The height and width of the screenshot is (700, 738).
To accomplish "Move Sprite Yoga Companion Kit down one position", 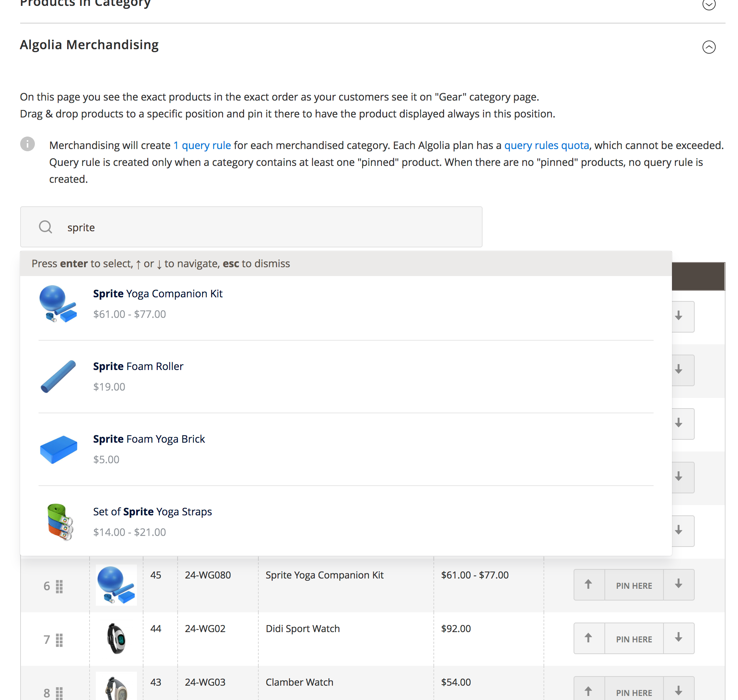I will point(679,585).
